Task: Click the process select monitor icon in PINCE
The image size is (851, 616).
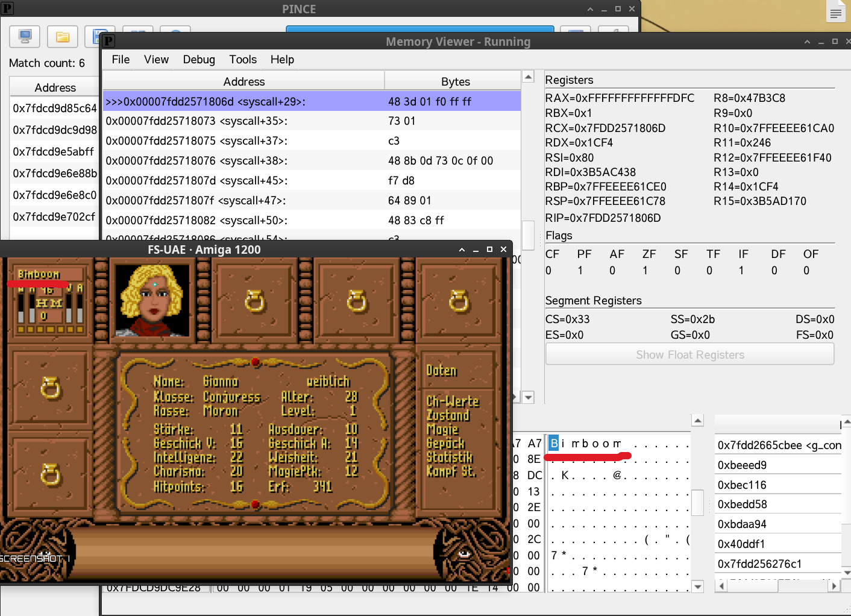Action: click(25, 37)
